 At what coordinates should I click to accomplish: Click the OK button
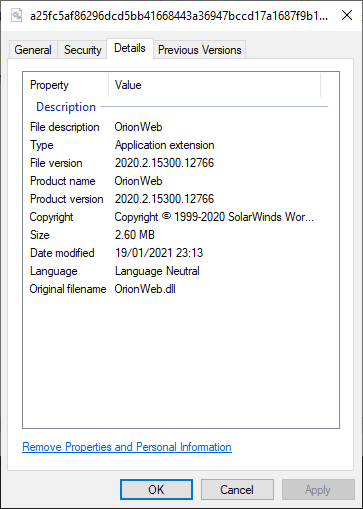click(156, 490)
